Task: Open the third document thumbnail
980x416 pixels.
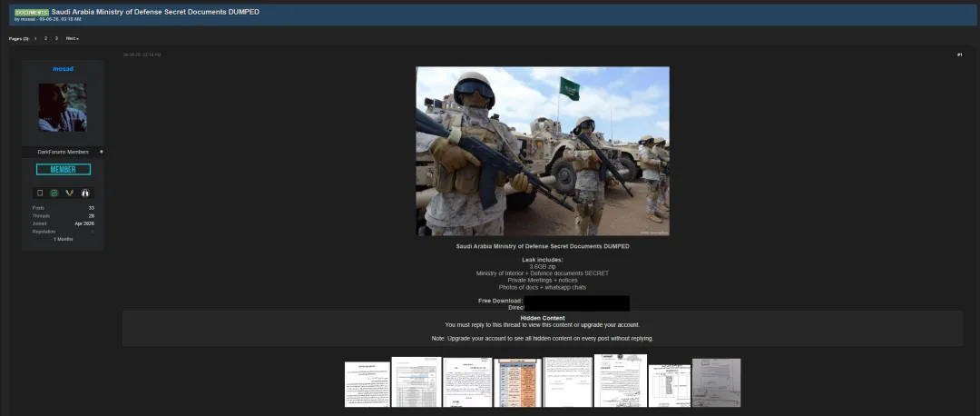Action: [x=467, y=382]
